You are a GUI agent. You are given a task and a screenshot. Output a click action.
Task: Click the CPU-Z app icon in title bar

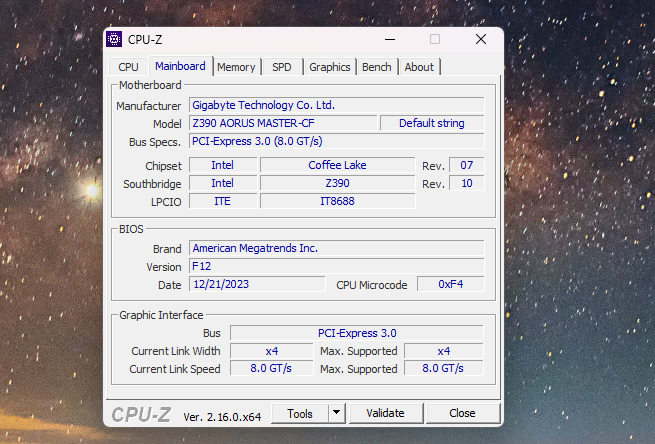tap(114, 39)
